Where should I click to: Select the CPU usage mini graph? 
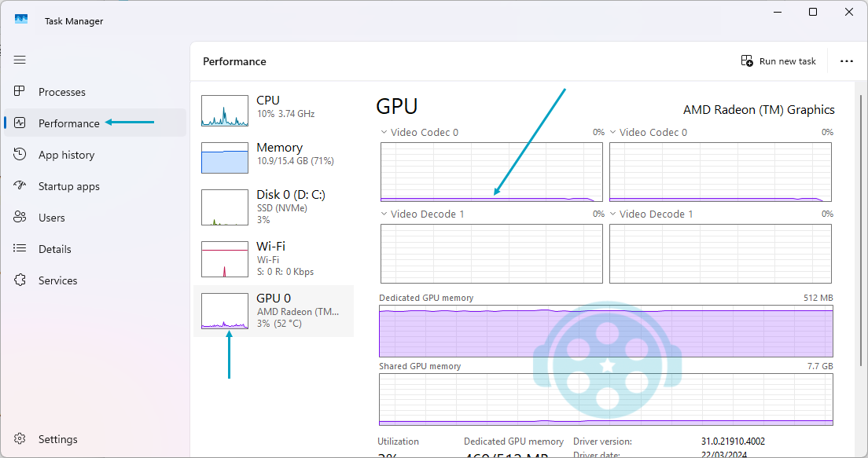[225, 111]
